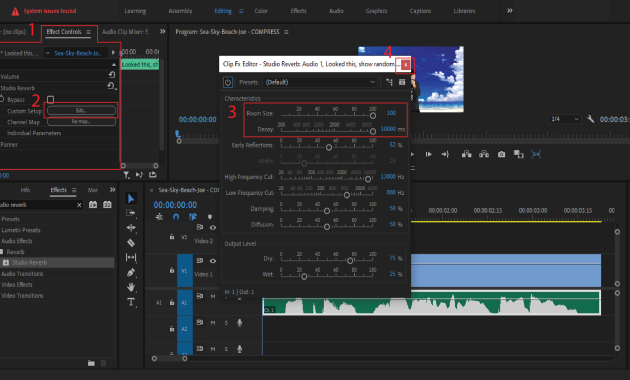
Task: Enable voice-over record on A2 track
Action: pyautogui.click(x=239, y=323)
